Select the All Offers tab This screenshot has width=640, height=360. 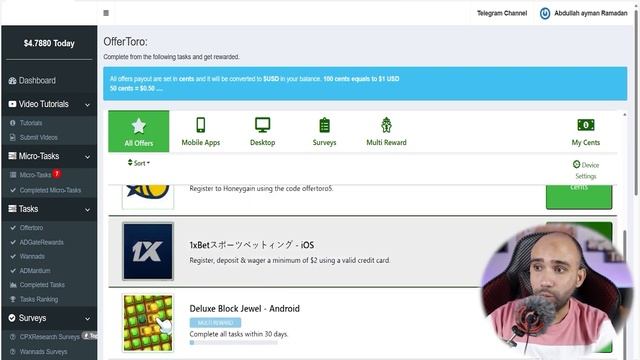click(x=139, y=131)
